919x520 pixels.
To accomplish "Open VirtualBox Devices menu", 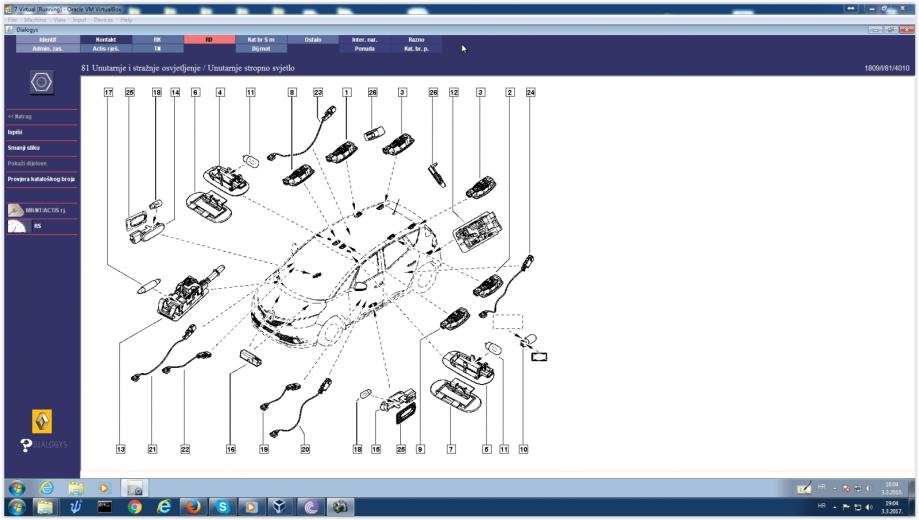I will coord(103,20).
